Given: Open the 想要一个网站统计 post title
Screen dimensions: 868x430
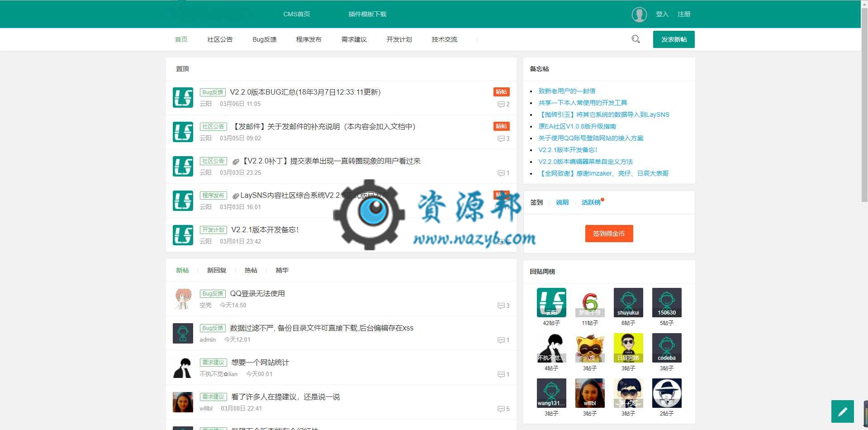Looking at the screenshot, I should tap(260, 362).
